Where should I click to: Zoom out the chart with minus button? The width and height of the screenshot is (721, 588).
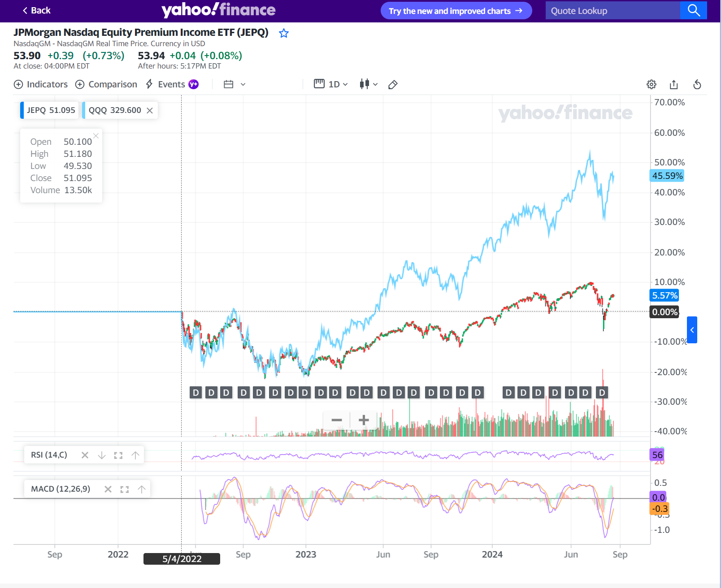point(337,420)
